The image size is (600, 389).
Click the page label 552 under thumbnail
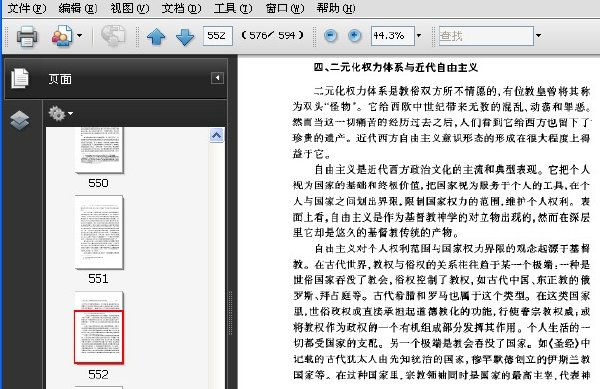click(x=98, y=374)
